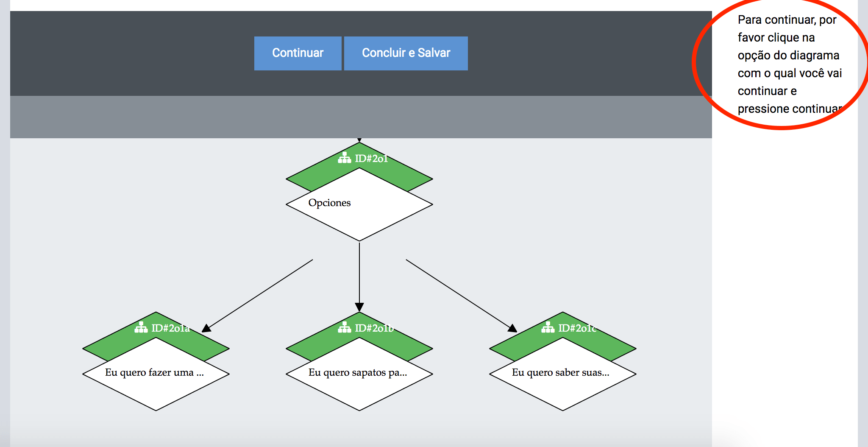Screen dimensions: 868x447
Task: Select the 'Eu quero saber suas...' option
Action: click(x=563, y=374)
